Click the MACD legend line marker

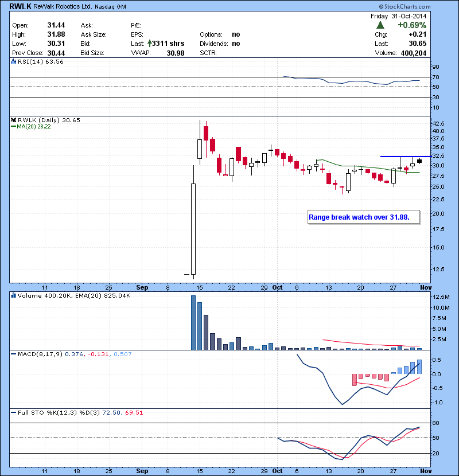point(13,354)
